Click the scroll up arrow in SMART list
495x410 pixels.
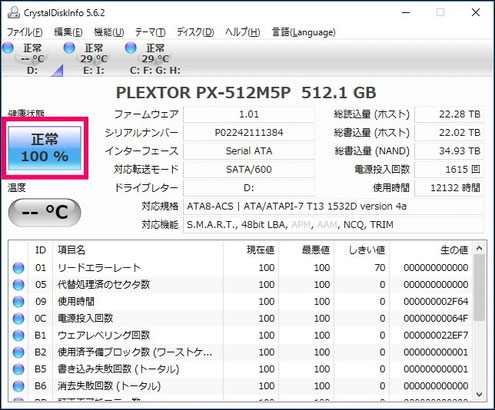[479, 248]
